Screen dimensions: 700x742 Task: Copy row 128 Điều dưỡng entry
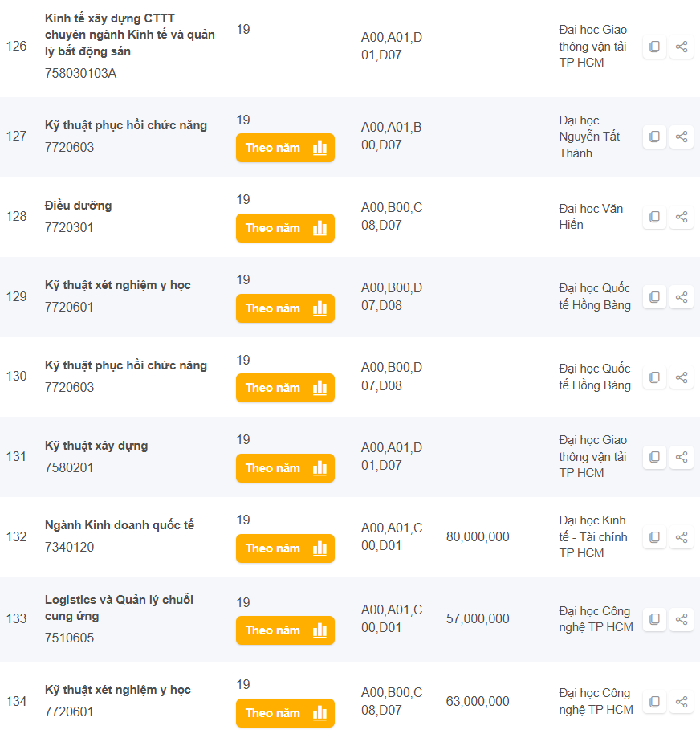654,217
